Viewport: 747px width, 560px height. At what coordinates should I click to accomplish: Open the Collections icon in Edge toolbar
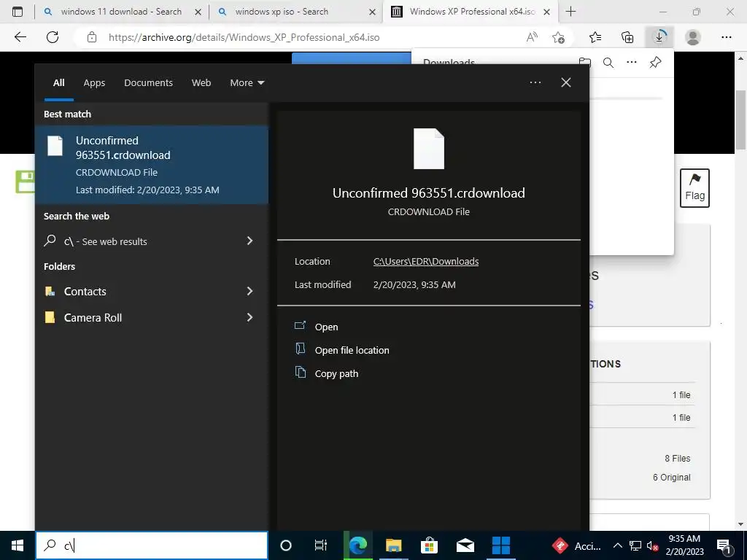(627, 37)
